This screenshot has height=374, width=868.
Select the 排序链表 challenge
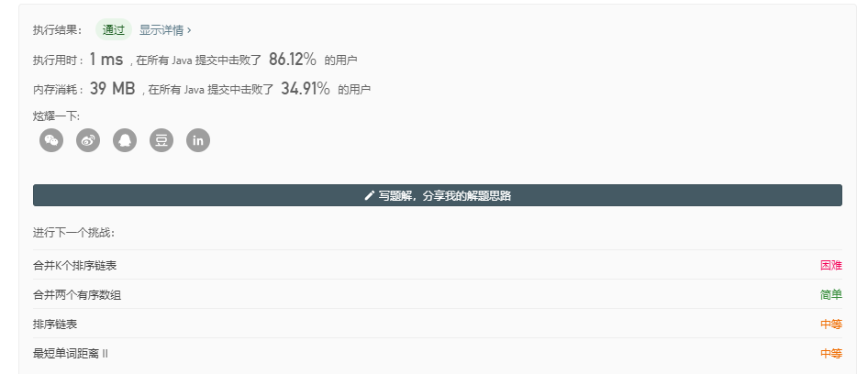[x=56, y=324]
